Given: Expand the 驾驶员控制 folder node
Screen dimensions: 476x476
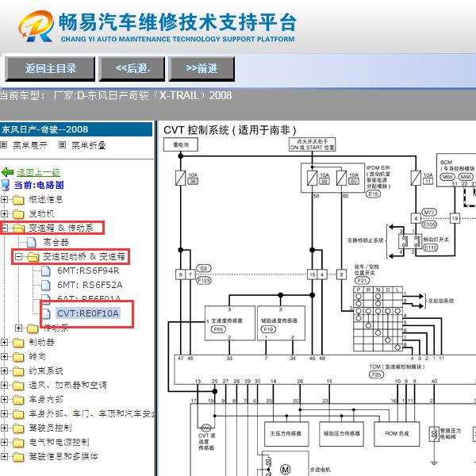Looking at the screenshot, I should coord(4,428).
